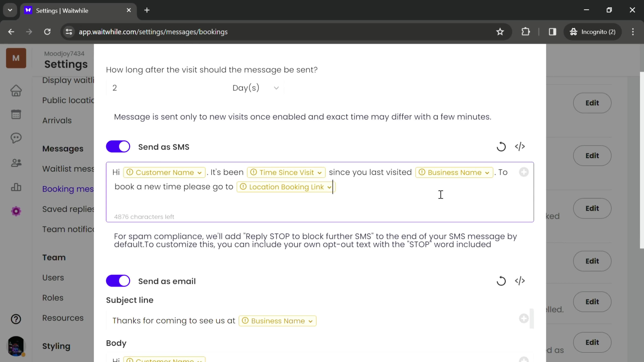Image resolution: width=644 pixels, height=362 pixels.
Task: Toggle the Send as email switch
Action: [x=118, y=281]
